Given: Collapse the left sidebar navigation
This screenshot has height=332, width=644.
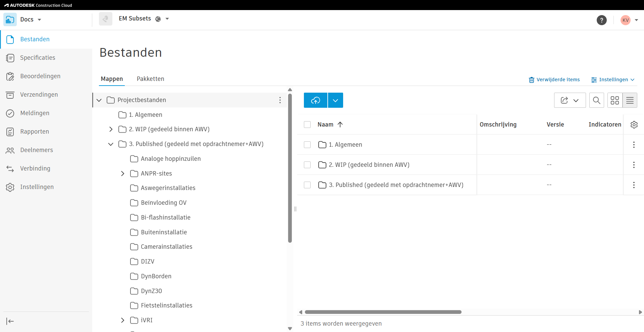Looking at the screenshot, I should 10,321.
